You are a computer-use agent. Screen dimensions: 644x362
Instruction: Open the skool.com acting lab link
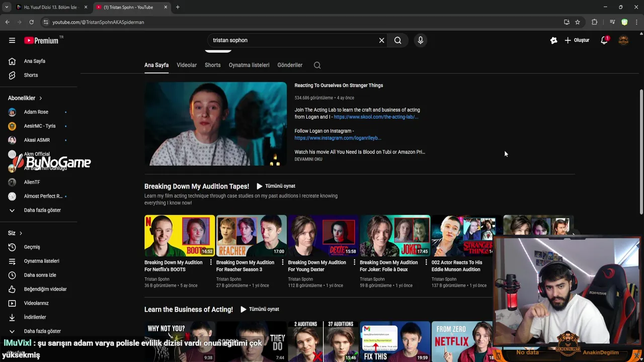(x=376, y=117)
